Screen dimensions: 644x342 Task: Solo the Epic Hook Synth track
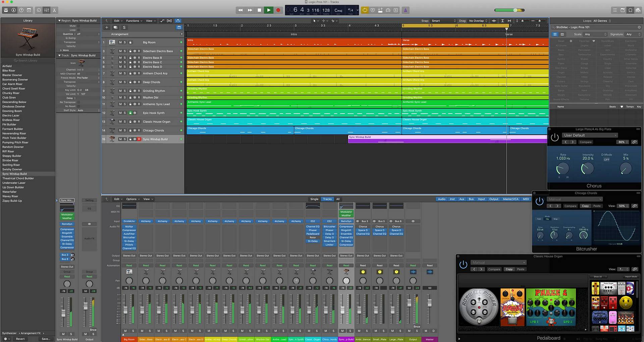click(x=124, y=113)
